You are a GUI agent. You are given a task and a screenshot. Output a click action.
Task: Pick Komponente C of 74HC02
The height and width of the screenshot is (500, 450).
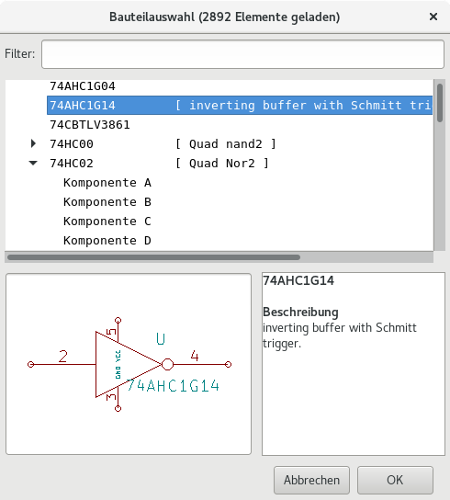click(x=107, y=221)
